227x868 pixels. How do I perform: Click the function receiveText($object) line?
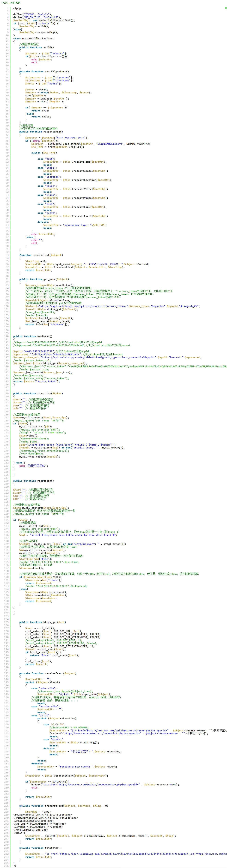click(x=41, y=255)
